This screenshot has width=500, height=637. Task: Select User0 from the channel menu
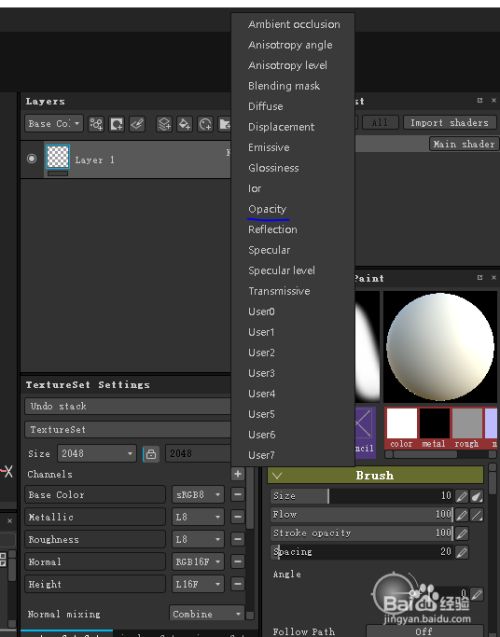tap(261, 312)
